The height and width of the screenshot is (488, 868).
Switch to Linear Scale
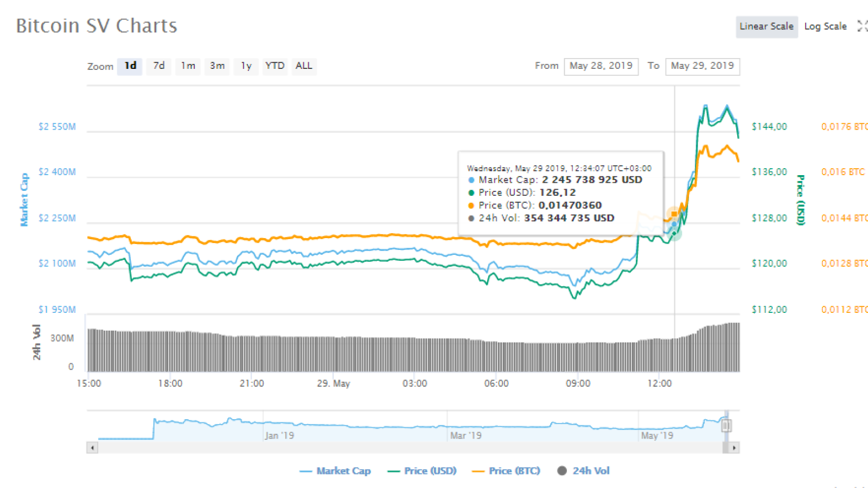pyautogui.click(x=767, y=27)
